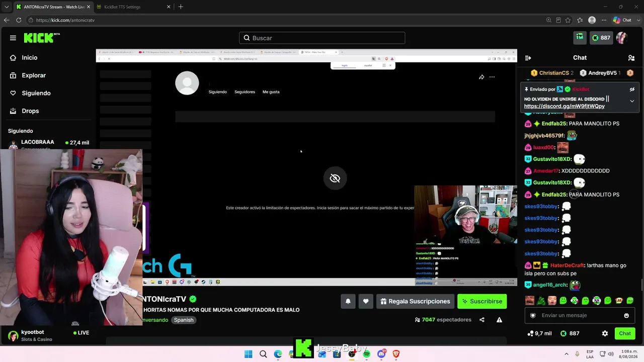Open the emote picker smiley icon
This screenshot has width=644, height=362.
click(x=626, y=316)
